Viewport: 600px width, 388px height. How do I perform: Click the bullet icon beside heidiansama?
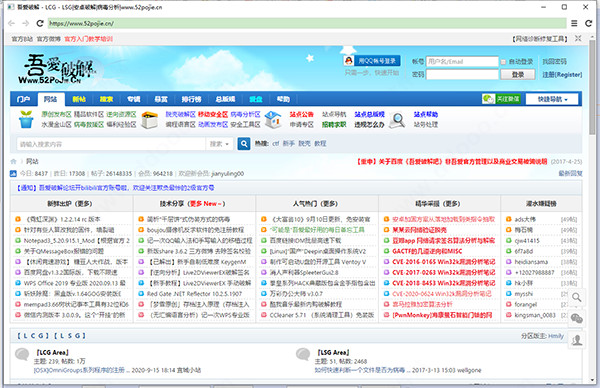(509, 262)
